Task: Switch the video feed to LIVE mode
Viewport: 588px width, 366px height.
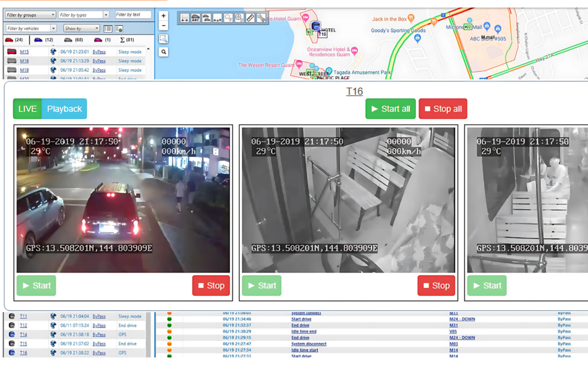Action: tap(27, 109)
